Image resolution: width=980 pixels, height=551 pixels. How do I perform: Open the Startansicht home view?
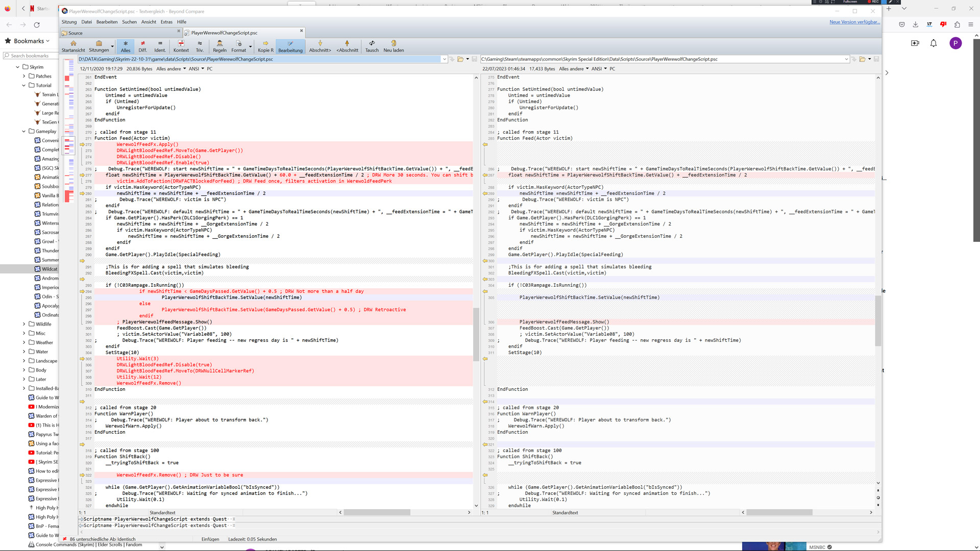pos(73,46)
